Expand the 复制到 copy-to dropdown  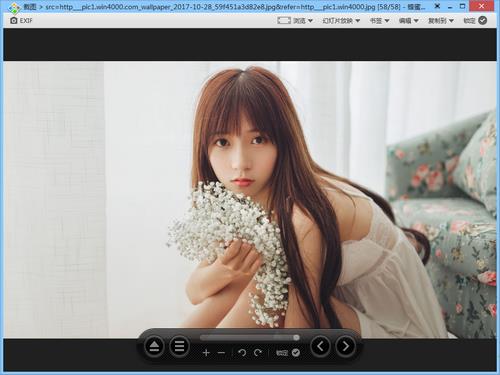[441, 21]
